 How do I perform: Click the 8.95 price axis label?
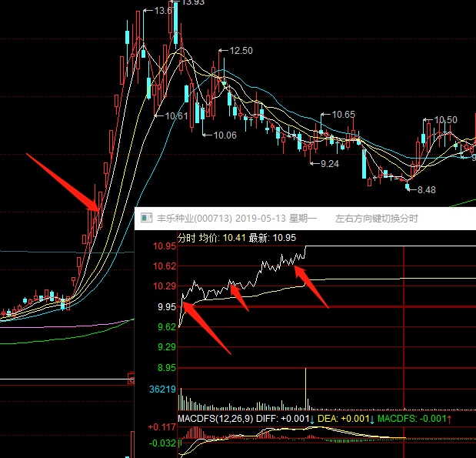click(167, 368)
